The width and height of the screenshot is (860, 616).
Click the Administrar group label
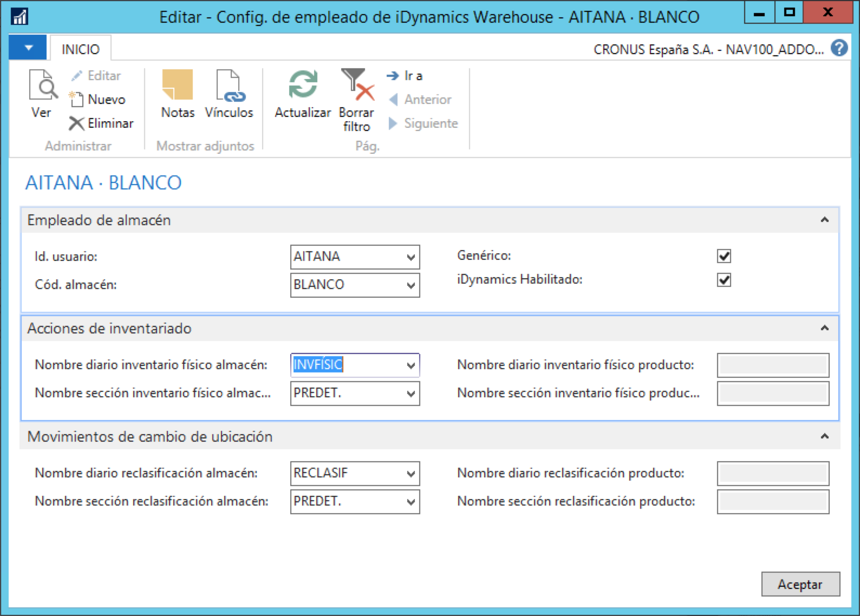[78, 146]
